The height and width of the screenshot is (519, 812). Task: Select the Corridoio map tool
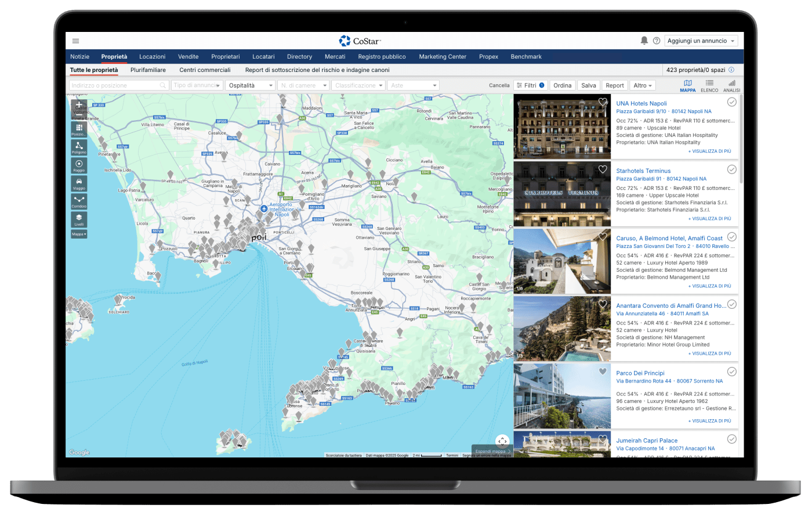pos(79,201)
